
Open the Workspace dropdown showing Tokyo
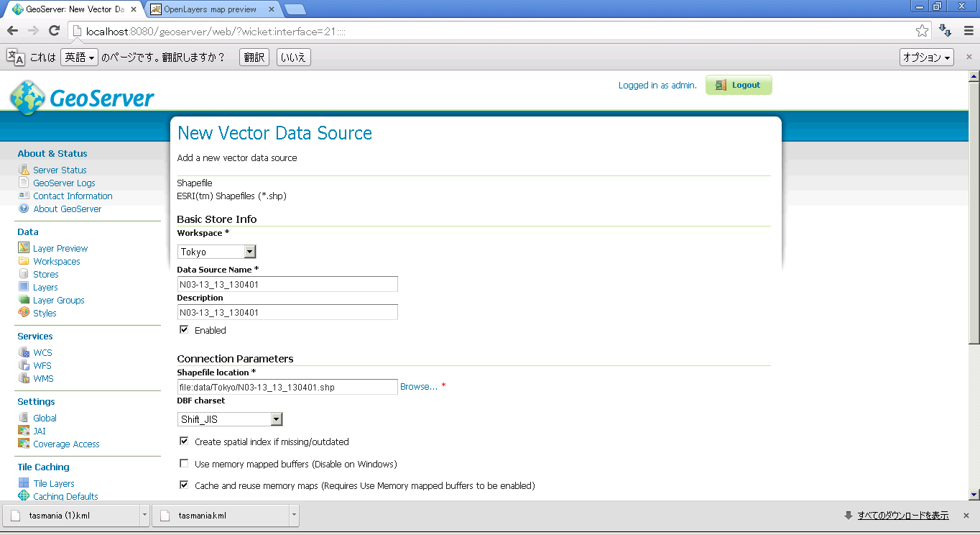tap(216, 252)
